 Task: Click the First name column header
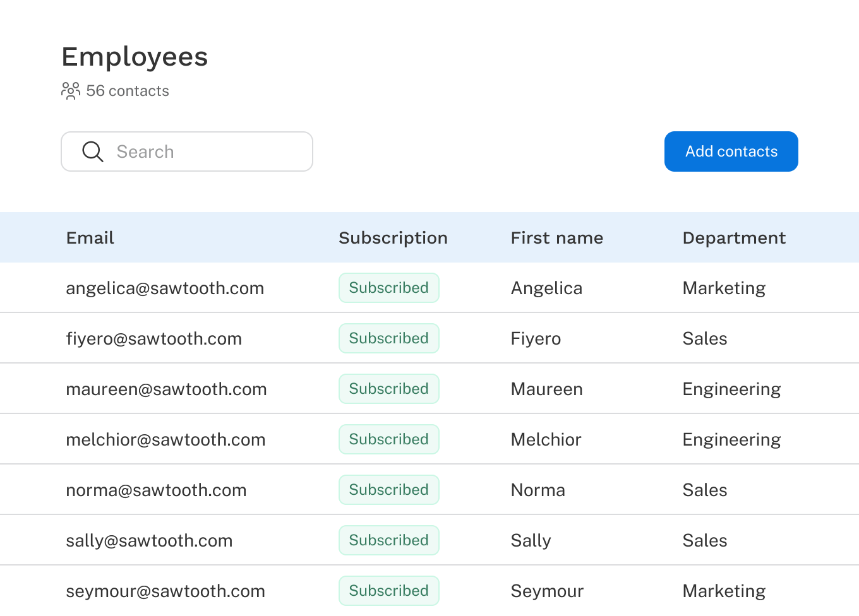point(557,238)
